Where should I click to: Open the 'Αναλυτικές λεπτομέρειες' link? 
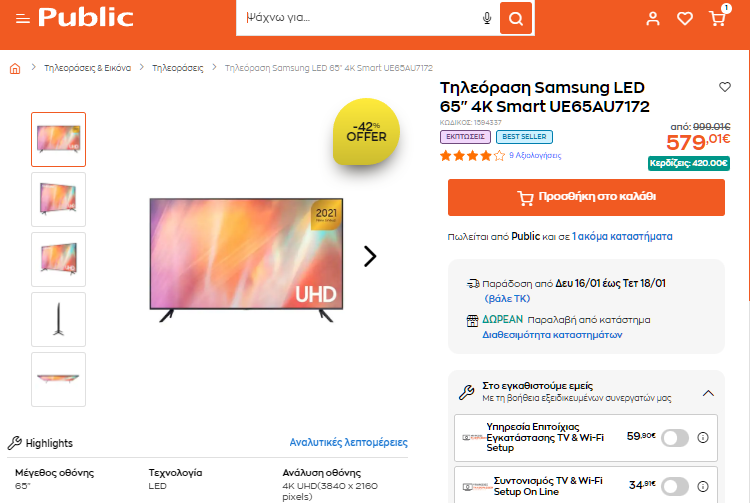348,443
